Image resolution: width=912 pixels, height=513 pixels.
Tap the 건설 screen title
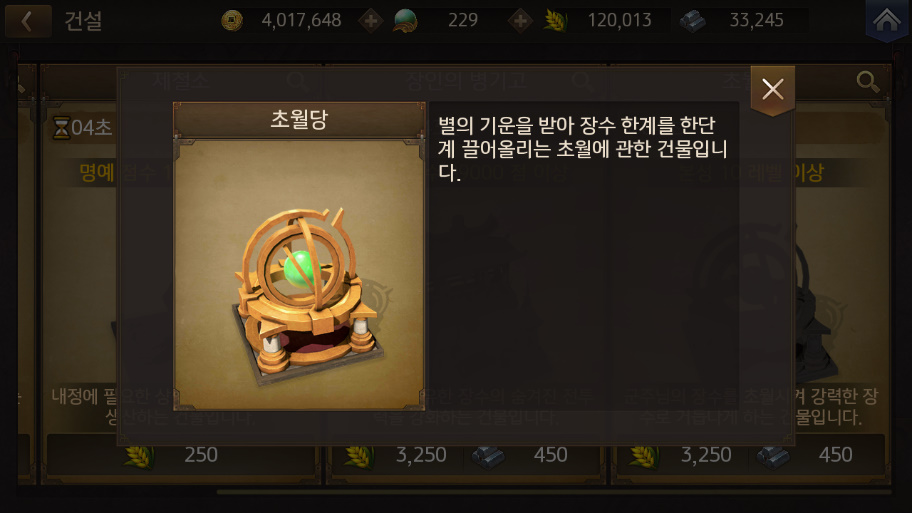pyautogui.click(x=83, y=22)
